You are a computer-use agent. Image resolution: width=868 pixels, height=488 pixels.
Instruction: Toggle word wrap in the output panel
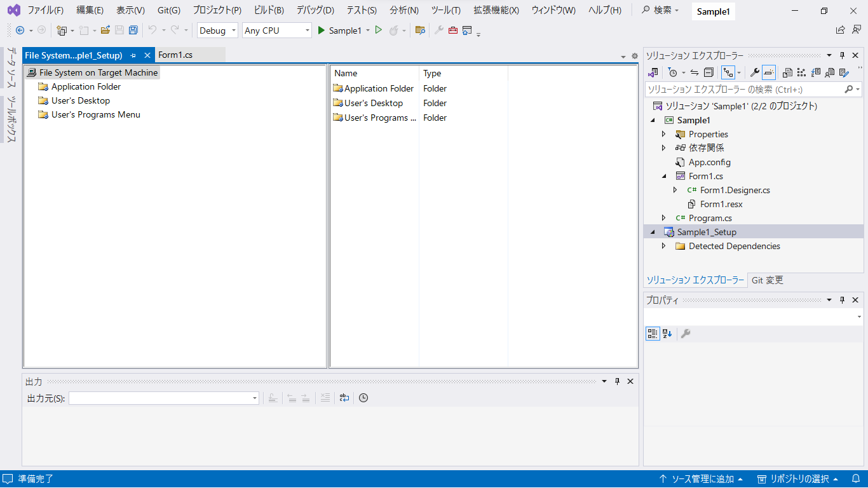coord(344,398)
